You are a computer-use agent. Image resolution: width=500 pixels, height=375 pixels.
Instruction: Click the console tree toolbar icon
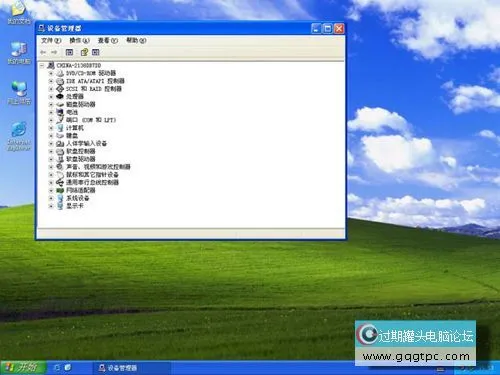tap(69, 52)
